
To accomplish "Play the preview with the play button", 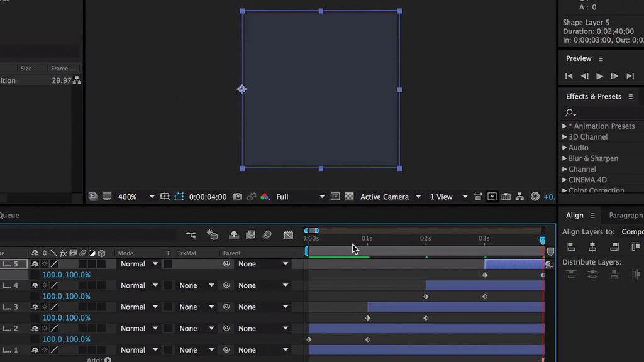I will coord(599,75).
